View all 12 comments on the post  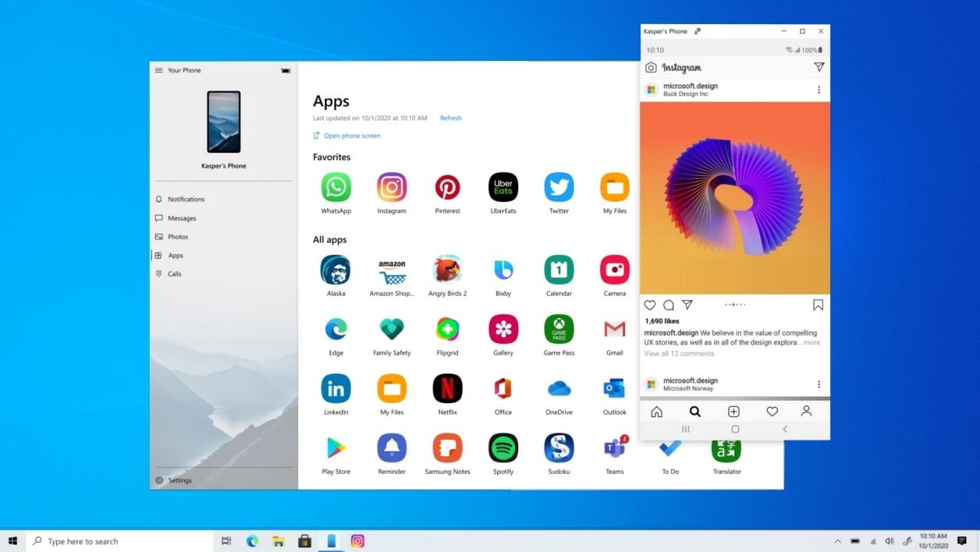coord(679,354)
